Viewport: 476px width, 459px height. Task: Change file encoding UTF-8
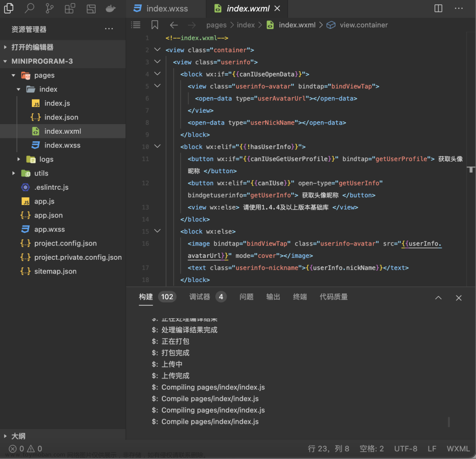pyautogui.click(x=405, y=449)
